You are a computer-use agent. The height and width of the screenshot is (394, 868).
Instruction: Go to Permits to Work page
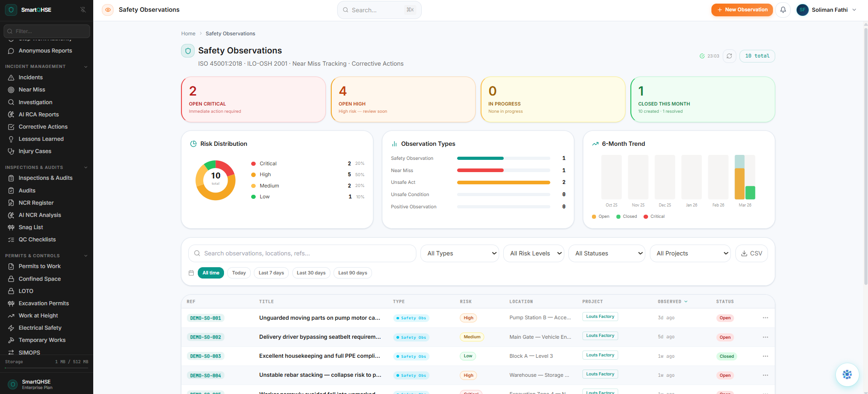[39, 266]
